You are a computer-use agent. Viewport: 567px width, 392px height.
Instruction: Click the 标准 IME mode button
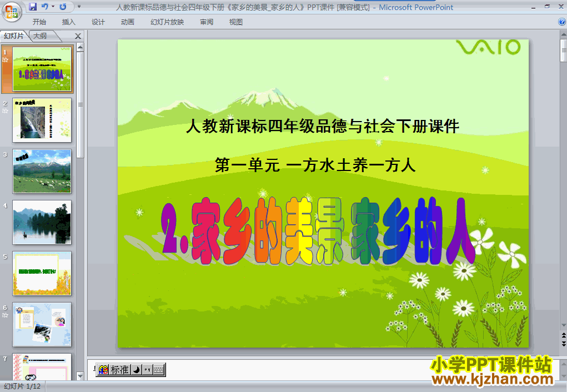120,370
